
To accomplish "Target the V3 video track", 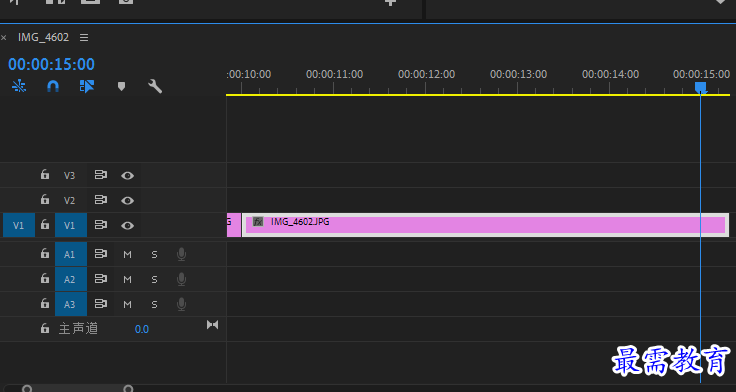I will (69, 176).
